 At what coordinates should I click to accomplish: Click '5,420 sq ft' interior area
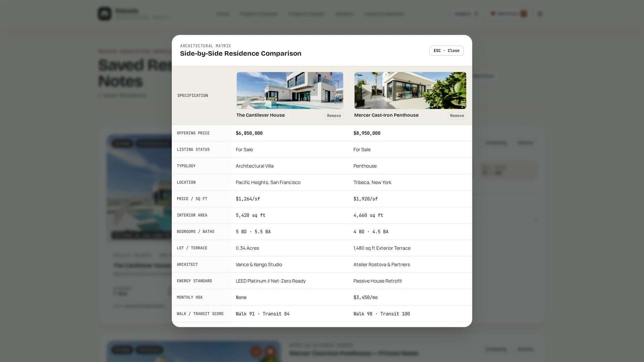click(251, 215)
